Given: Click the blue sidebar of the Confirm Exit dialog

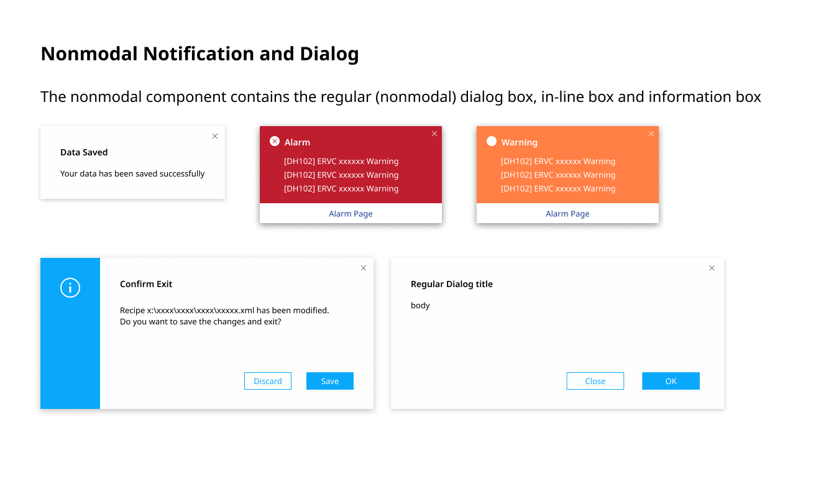Looking at the screenshot, I should click(70, 333).
